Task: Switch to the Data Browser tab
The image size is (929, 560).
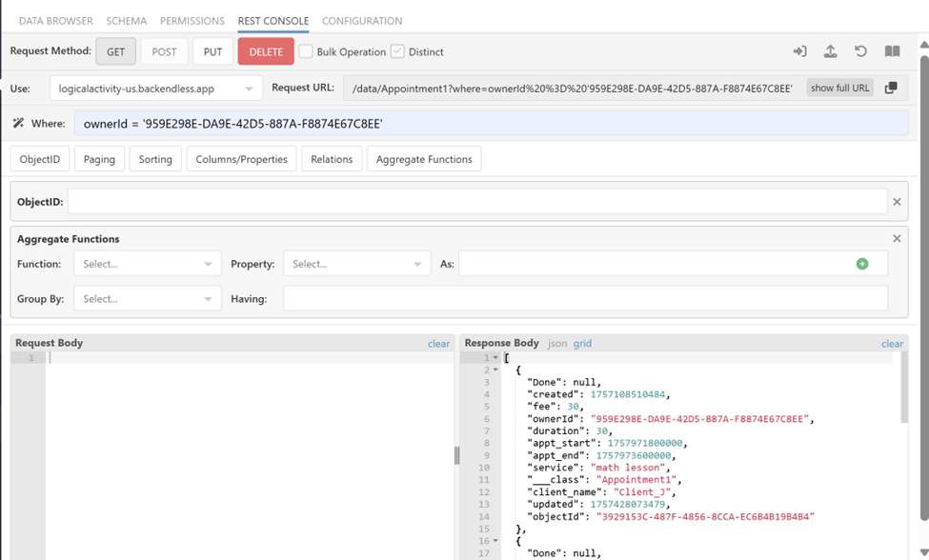Action: click(x=55, y=21)
